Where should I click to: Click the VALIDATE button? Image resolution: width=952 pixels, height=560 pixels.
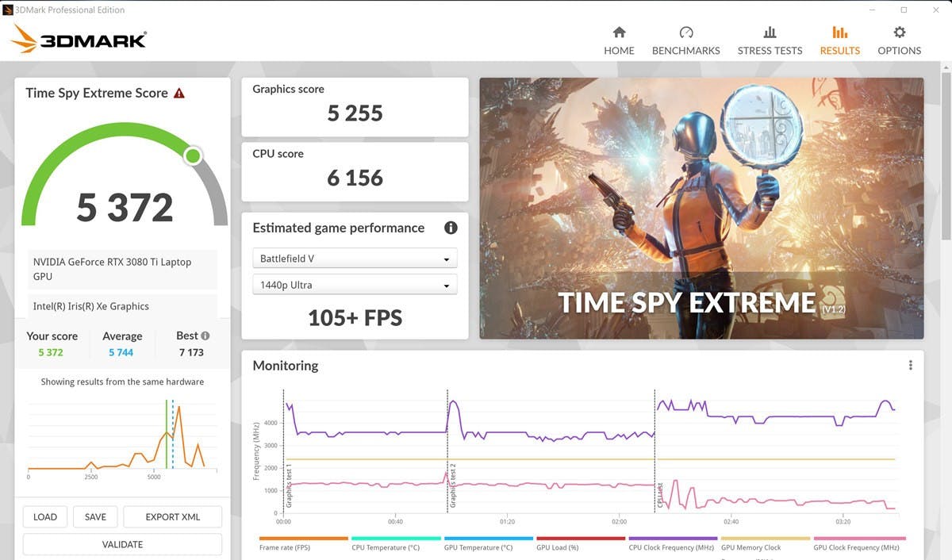click(122, 544)
